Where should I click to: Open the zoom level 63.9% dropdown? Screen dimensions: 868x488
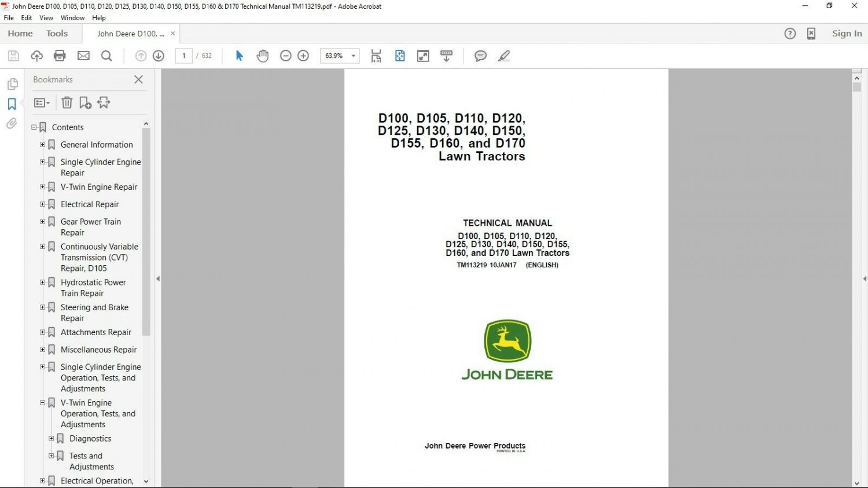[x=353, y=56]
